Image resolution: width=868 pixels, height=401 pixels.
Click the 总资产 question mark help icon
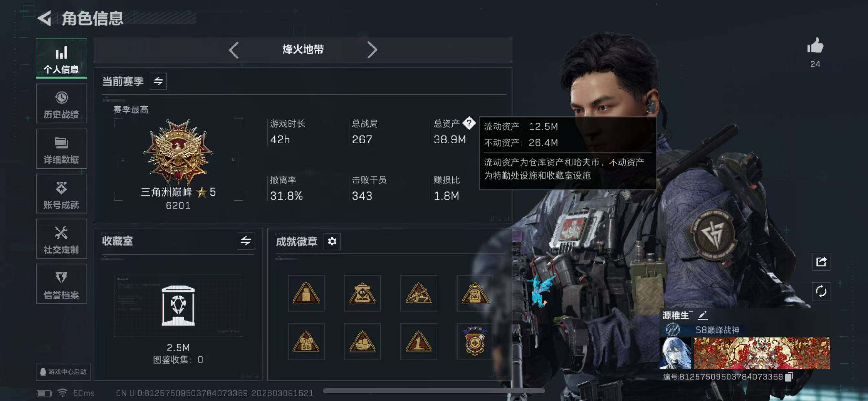coord(469,123)
